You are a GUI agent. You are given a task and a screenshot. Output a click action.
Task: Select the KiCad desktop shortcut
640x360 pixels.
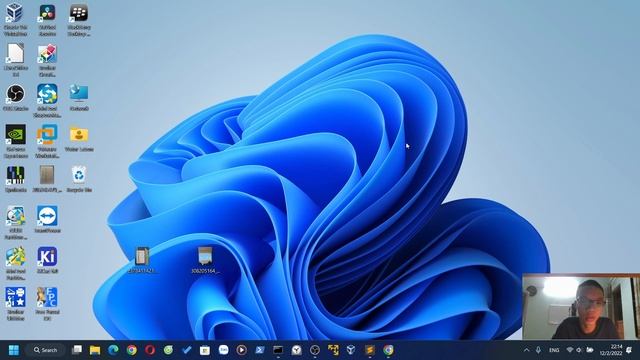[47, 260]
